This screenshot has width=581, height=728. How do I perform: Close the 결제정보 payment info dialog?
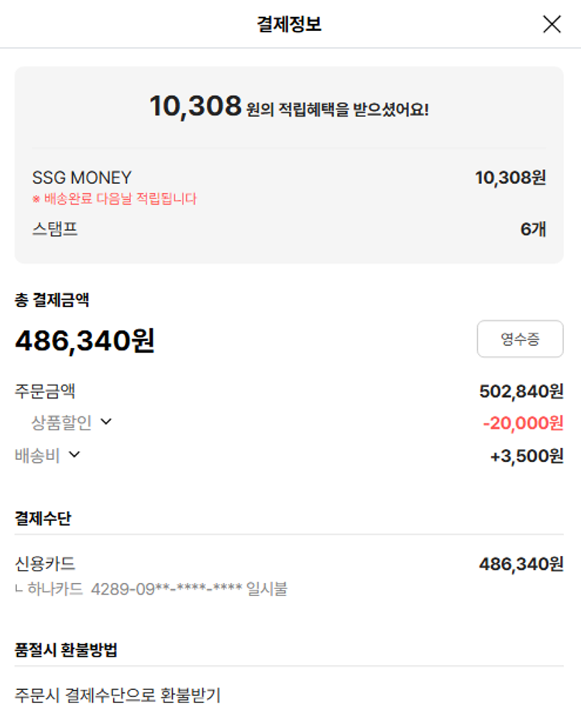pyautogui.click(x=552, y=25)
